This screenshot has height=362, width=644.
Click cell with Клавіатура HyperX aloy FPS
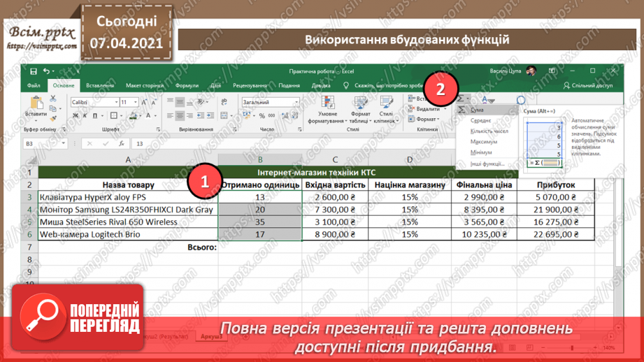128,197
